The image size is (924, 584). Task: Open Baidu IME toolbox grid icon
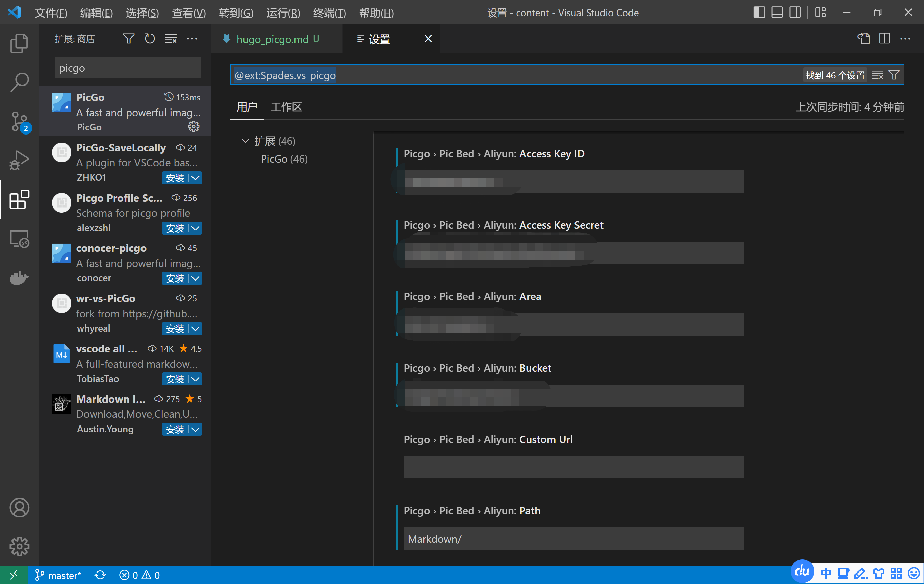click(896, 573)
